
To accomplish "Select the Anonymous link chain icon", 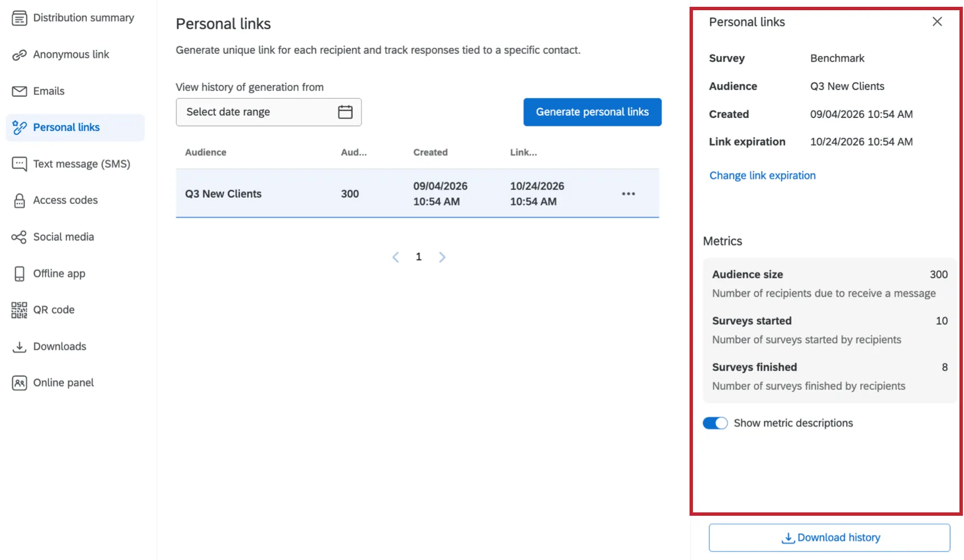I will (19, 55).
